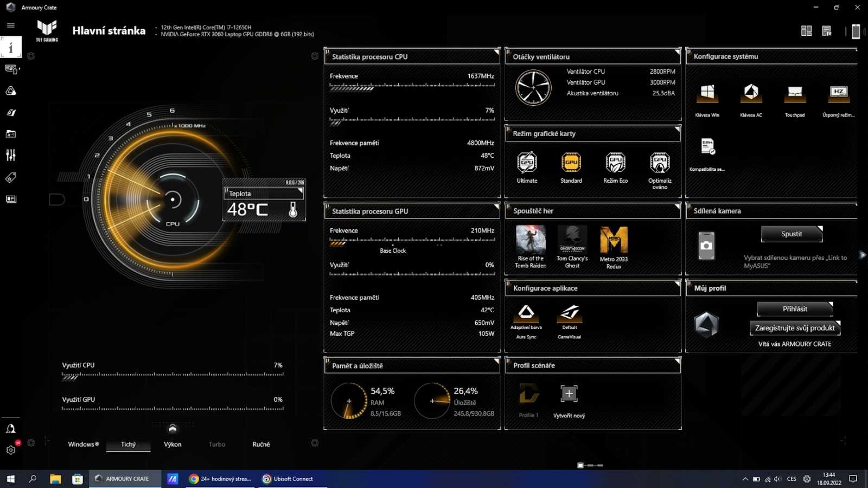
Task: Open GameVisual sidebar icon
Action: click(11, 112)
